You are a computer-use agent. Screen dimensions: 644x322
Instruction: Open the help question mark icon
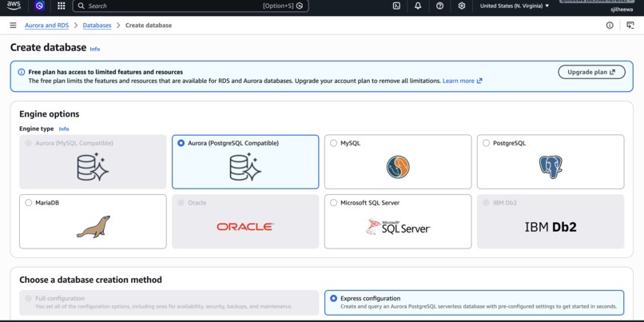coord(440,6)
